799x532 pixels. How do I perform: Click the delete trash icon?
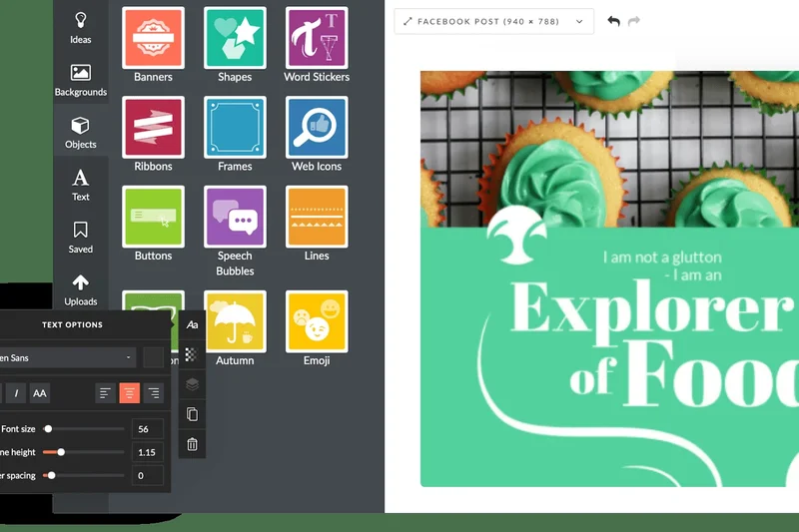[193, 444]
